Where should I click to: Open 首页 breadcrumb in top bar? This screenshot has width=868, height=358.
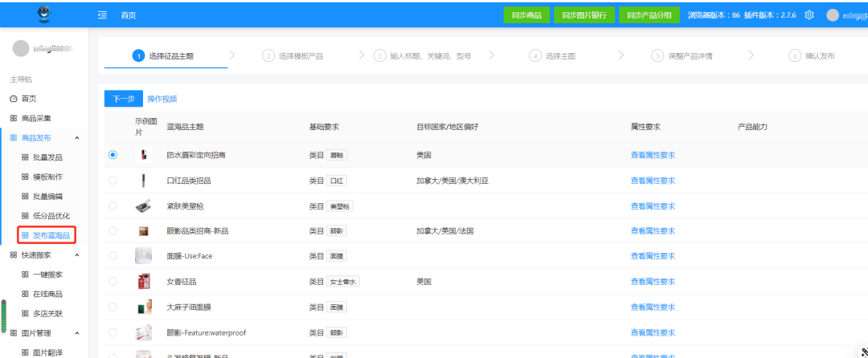click(x=129, y=15)
